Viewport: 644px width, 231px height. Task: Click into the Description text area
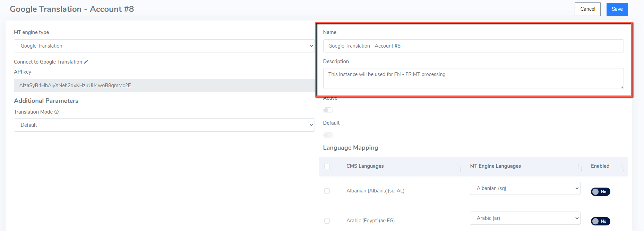tap(473, 79)
